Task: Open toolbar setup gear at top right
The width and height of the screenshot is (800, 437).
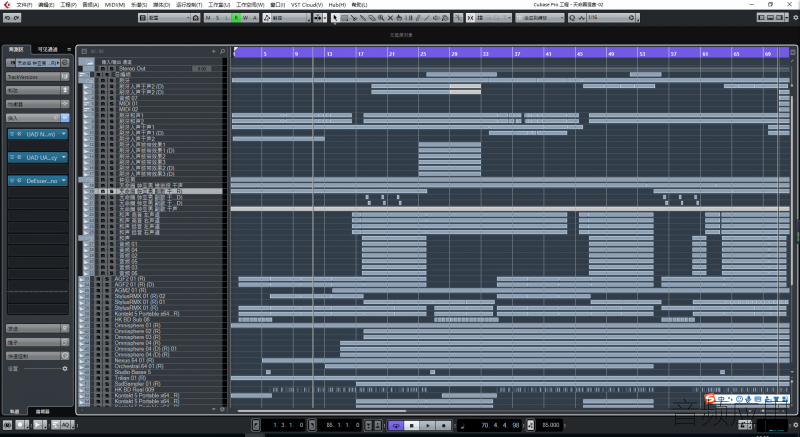Action: tap(794, 18)
